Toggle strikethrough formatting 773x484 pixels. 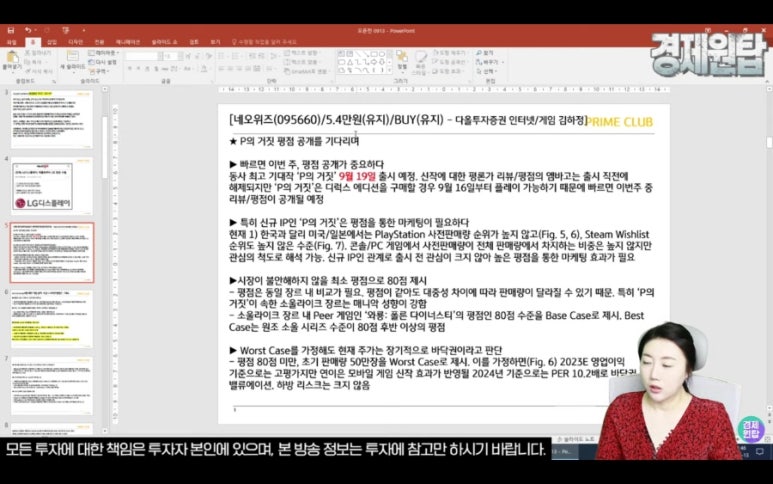[x=165, y=69]
